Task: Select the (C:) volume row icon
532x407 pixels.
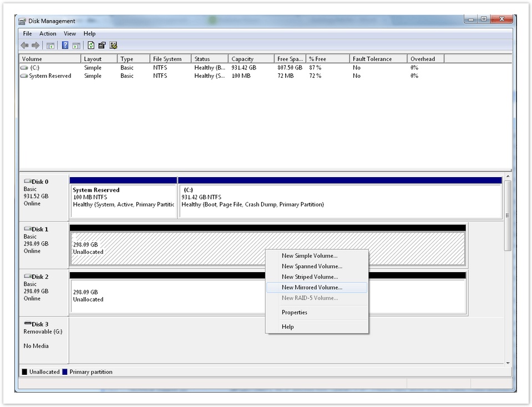Action: pyautogui.click(x=24, y=68)
